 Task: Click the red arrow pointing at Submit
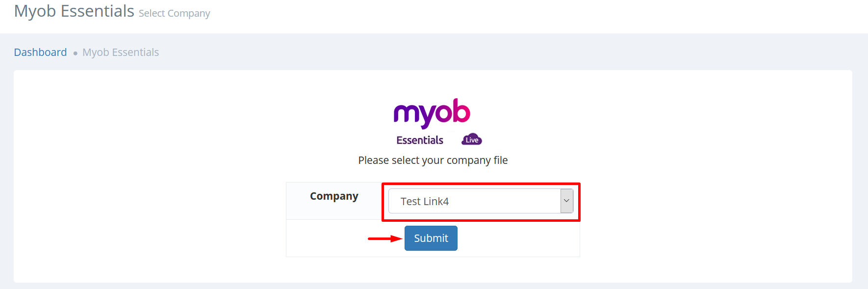tap(385, 239)
